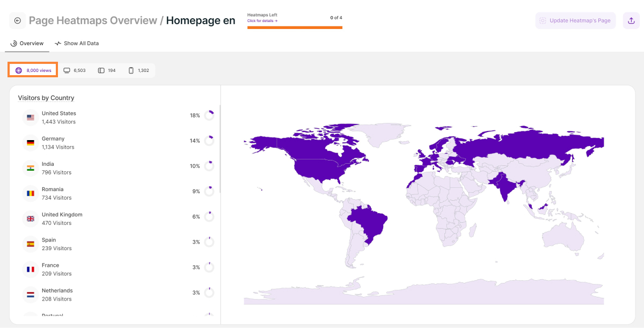Screen dimensions: 644x328
Task: Click Page Heatmaps Overview breadcrumb
Action: click(x=92, y=21)
